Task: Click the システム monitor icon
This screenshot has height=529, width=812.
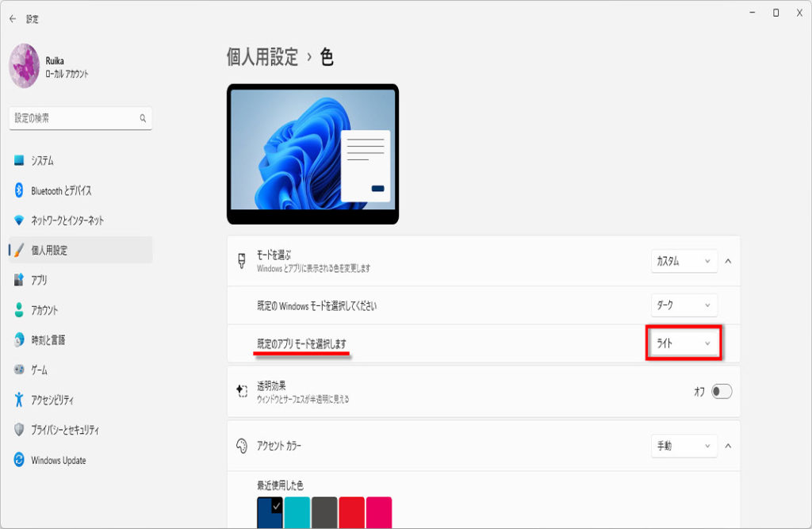Action: click(x=19, y=160)
